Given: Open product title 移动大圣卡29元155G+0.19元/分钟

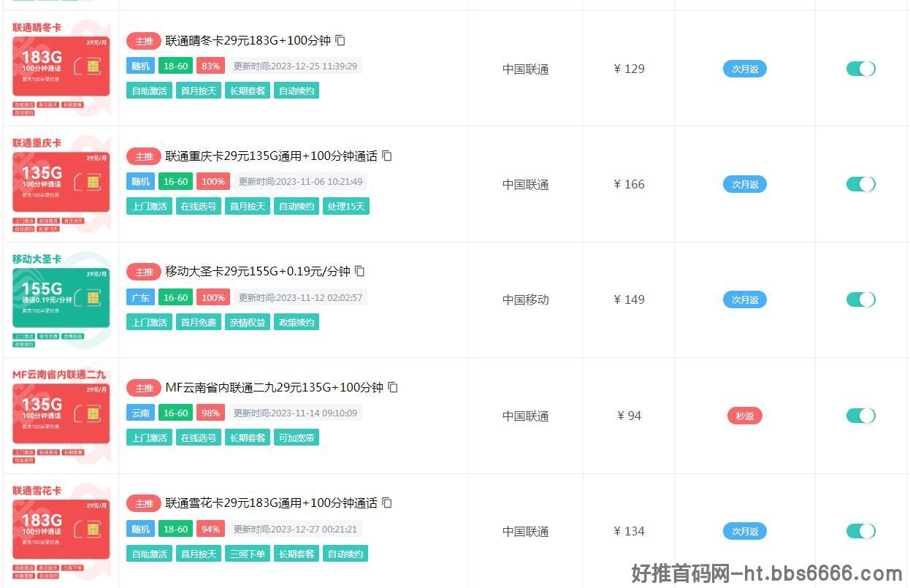Looking at the screenshot, I should pos(258,272).
